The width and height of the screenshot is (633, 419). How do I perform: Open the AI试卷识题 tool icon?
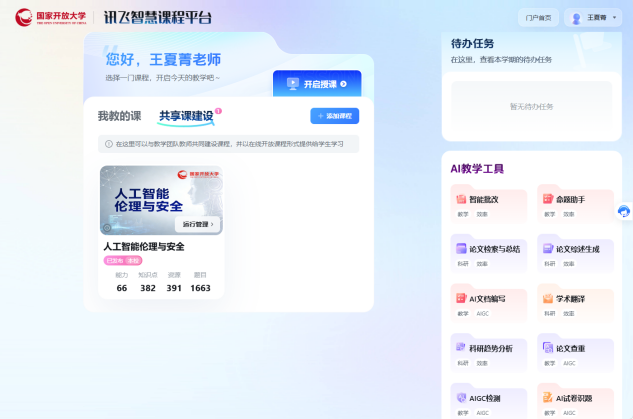point(548,398)
